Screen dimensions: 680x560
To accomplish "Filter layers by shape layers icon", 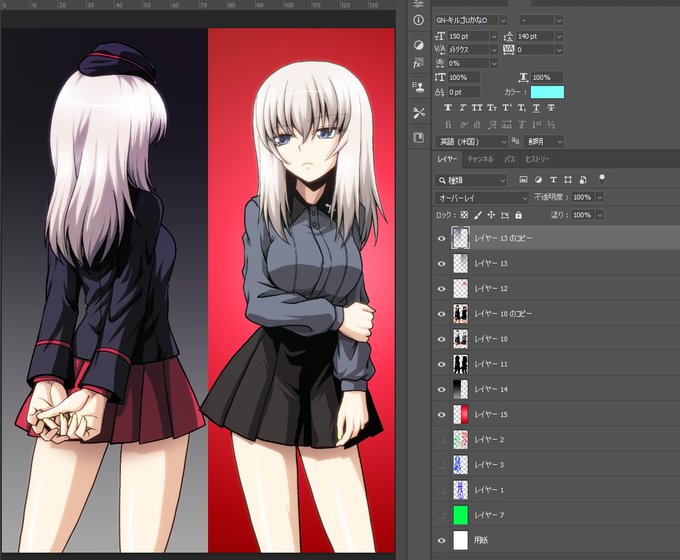I will tap(568, 180).
